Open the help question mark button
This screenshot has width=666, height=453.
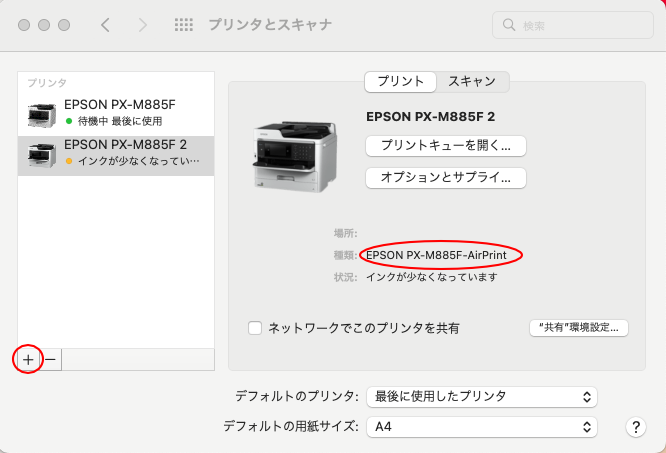pos(636,427)
